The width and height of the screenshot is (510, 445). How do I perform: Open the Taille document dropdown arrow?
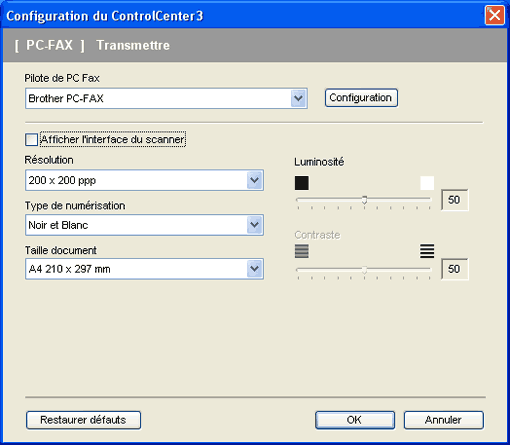pyautogui.click(x=255, y=269)
